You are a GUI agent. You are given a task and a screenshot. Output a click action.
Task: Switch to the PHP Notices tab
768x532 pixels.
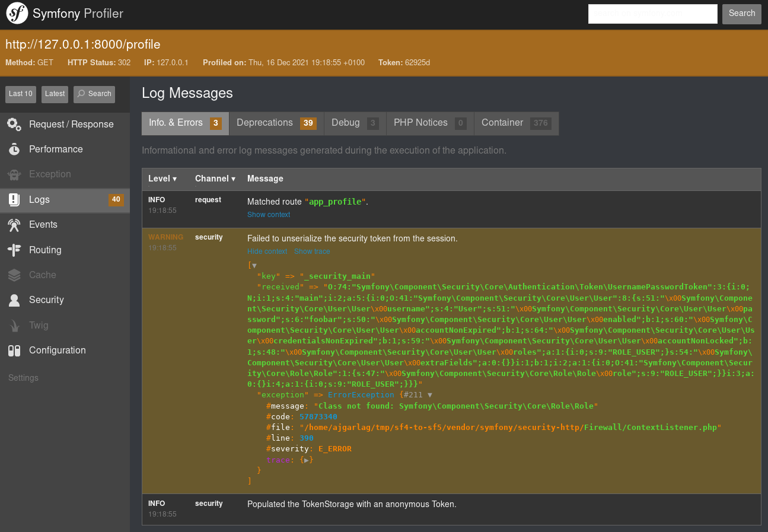pos(430,123)
